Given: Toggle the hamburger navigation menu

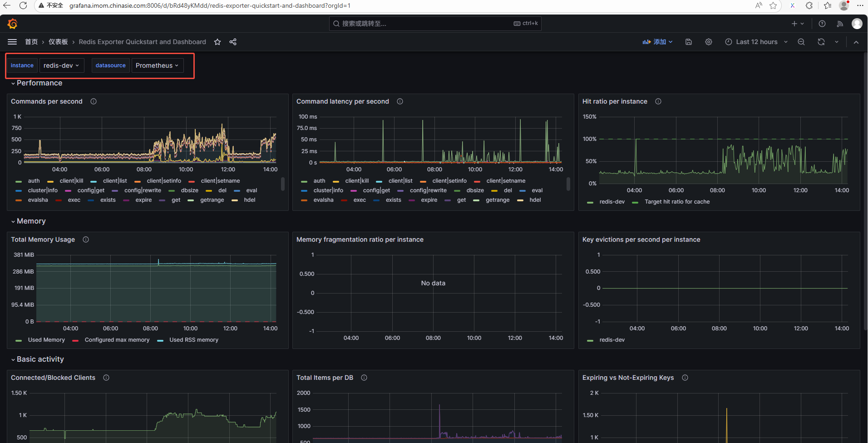Looking at the screenshot, I should (x=12, y=42).
